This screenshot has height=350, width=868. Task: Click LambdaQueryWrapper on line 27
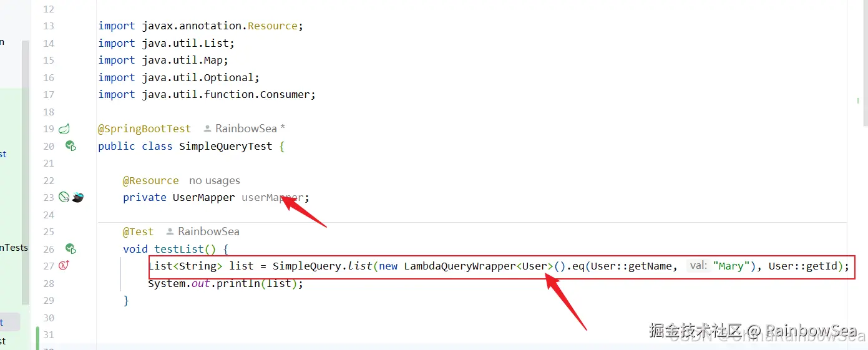pyautogui.click(x=459, y=266)
